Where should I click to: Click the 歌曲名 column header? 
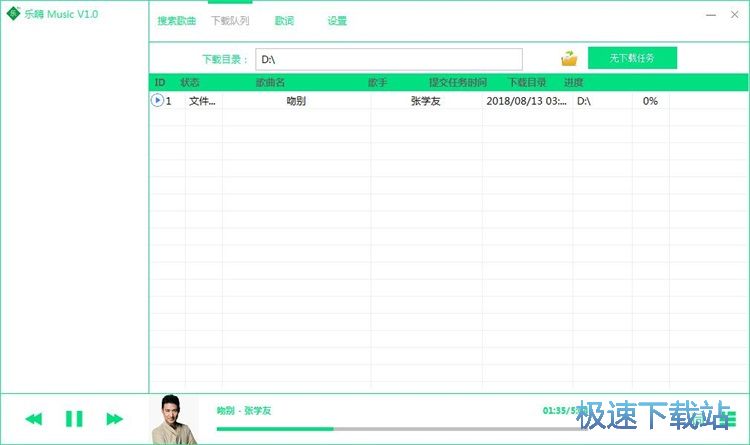pos(270,82)
